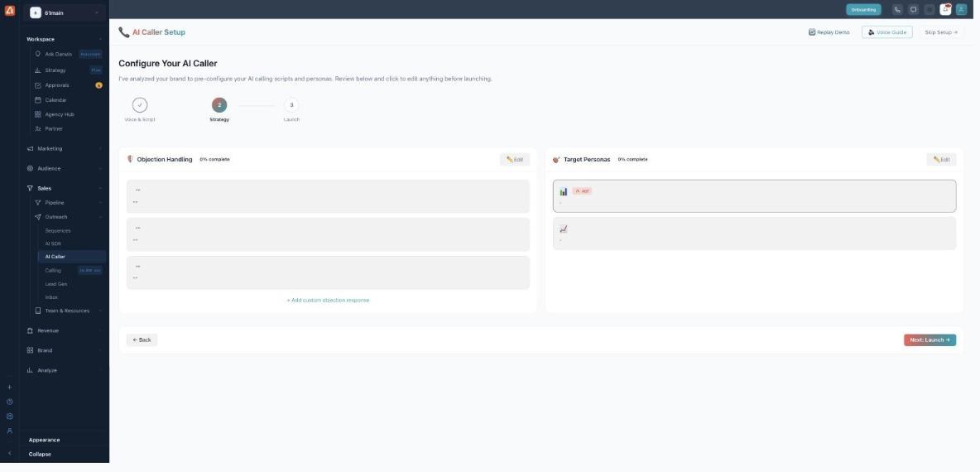
Task: Open Inbox under Outreach
Action: click(51, 297)
